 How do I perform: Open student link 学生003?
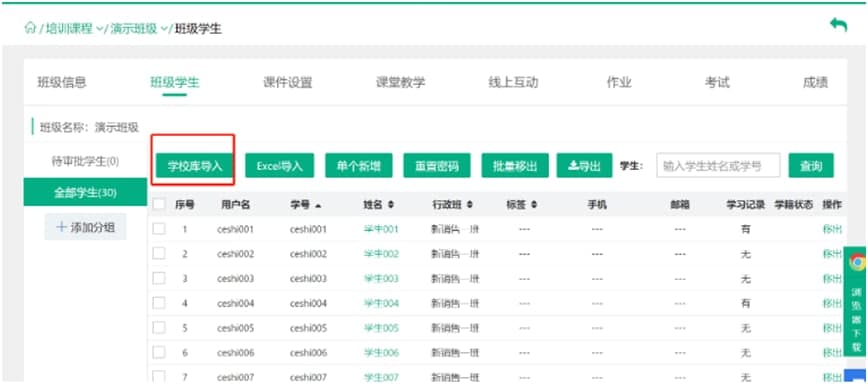381,279
